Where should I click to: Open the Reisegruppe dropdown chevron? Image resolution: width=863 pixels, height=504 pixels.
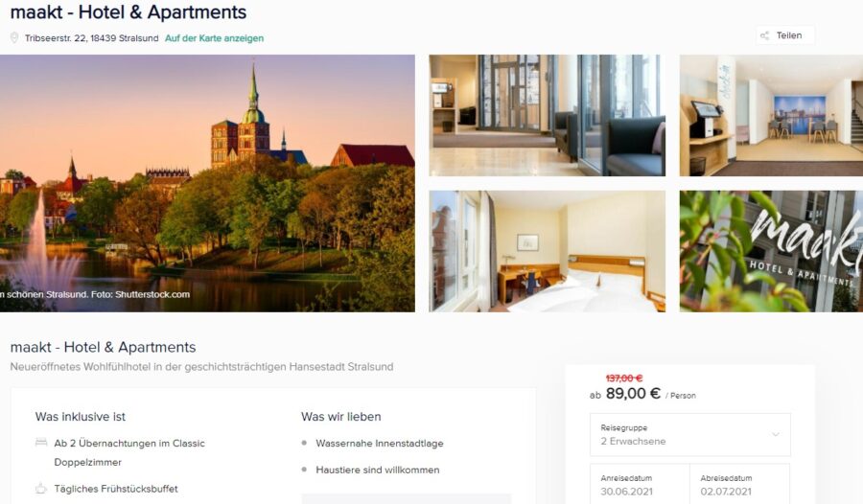776,435
